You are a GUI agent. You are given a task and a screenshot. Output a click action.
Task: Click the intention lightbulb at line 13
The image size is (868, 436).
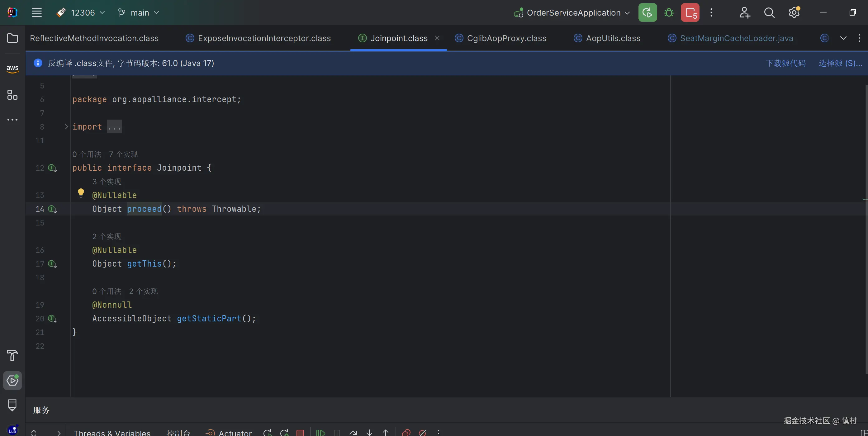(x=81, y=193)
